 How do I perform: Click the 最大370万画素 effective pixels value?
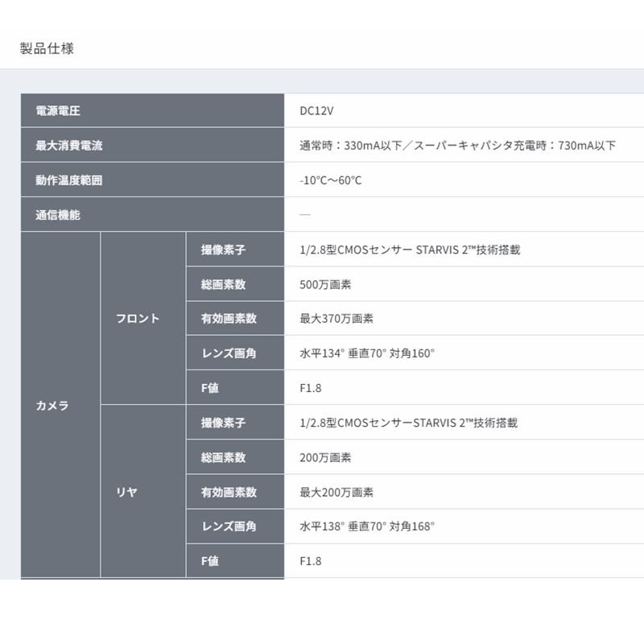(332, 318)
